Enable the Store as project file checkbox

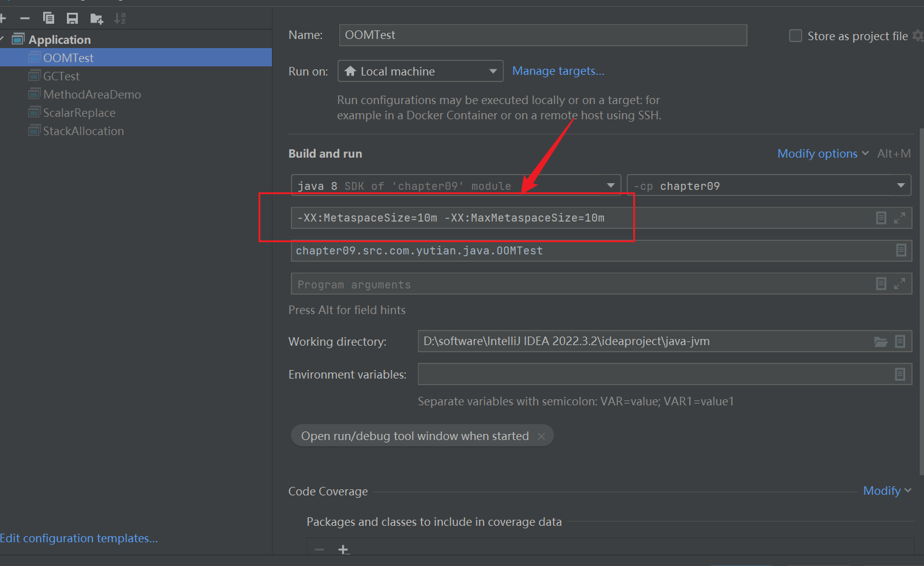(795, 36)
